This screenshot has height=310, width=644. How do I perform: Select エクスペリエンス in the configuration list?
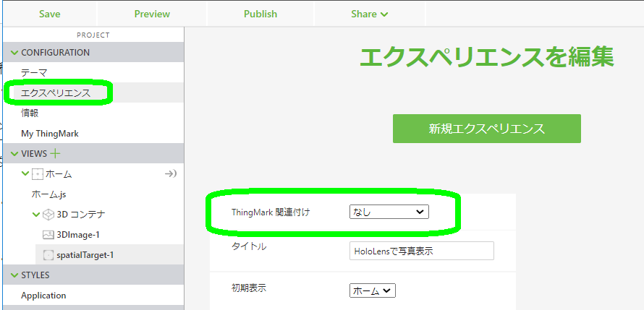56,93
